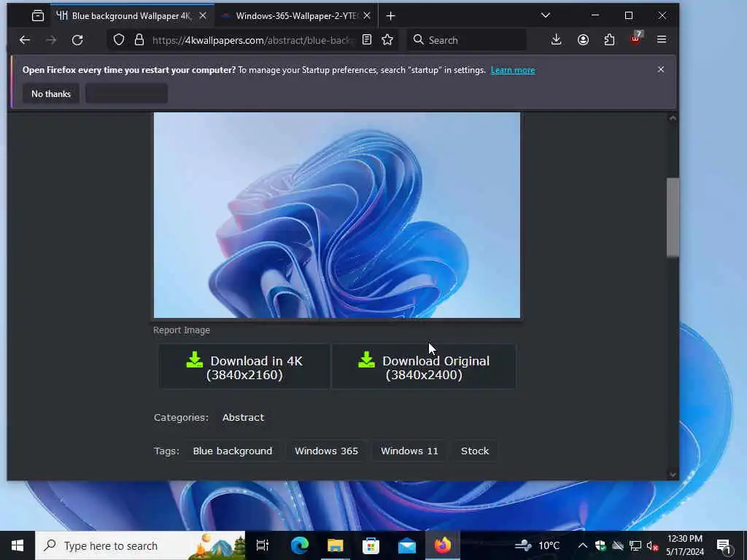Switch to Windows-365-Wallpaper-2 tab
The image size is (747, 560).
296,16
